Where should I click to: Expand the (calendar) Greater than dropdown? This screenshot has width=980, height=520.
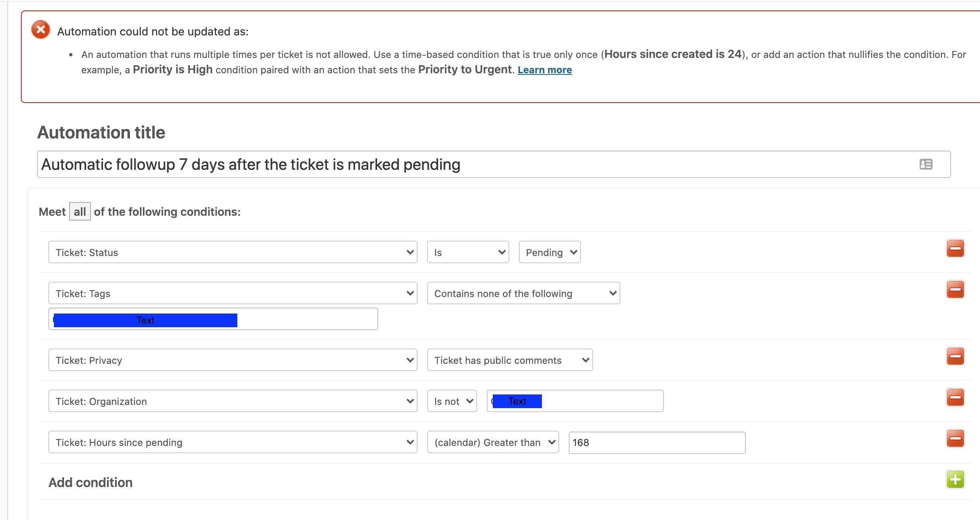(x=493, y=442)
